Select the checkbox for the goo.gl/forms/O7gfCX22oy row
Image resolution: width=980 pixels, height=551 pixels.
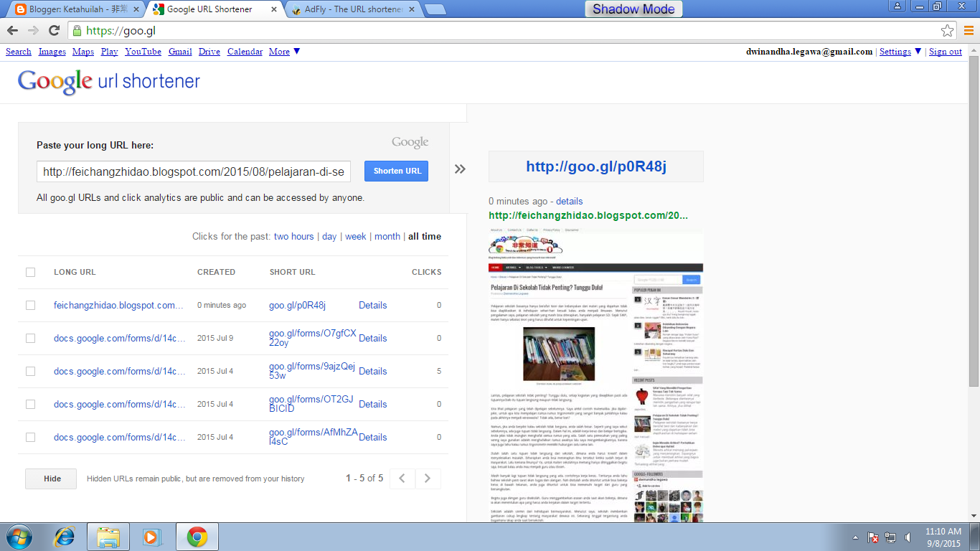pos(30,338)
